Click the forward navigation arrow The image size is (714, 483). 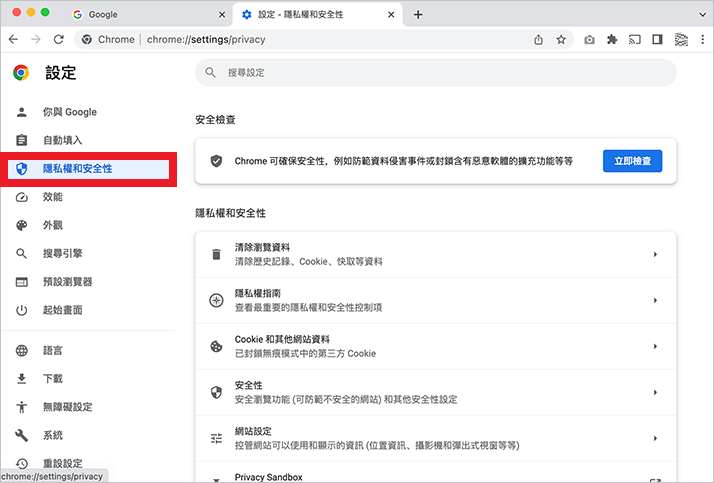[x=36, y=40]
